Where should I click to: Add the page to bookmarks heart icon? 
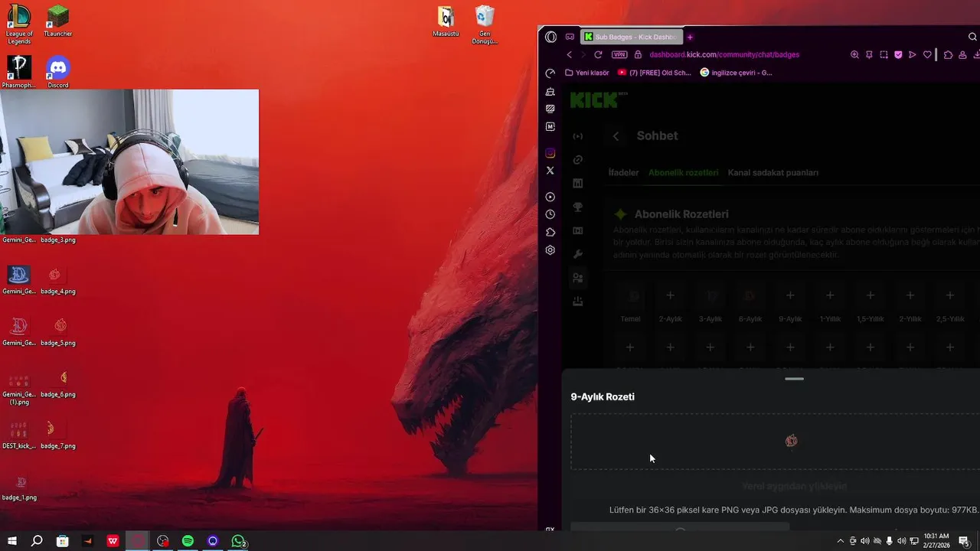pyautogui.click(x=927, y=54)
